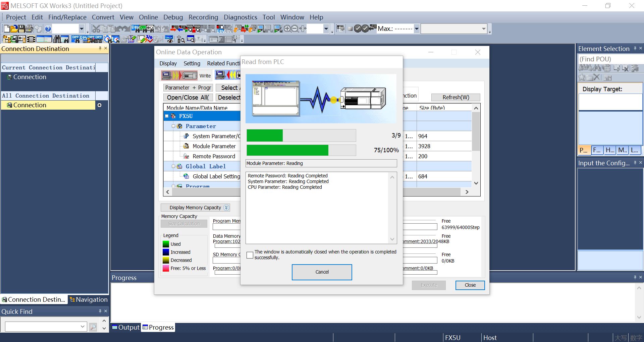Expand the Display Memory Capacity section
The image size is (644, 342).
[226, 208]
